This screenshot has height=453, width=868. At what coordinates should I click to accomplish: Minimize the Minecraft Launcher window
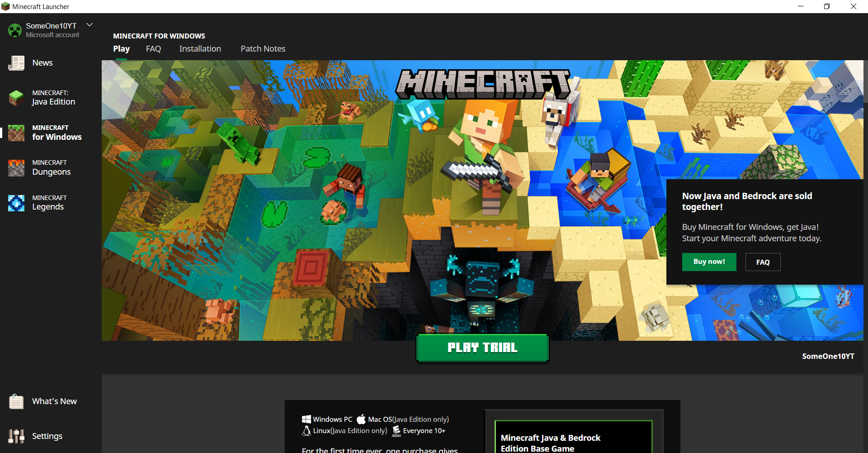coord(801,6)
